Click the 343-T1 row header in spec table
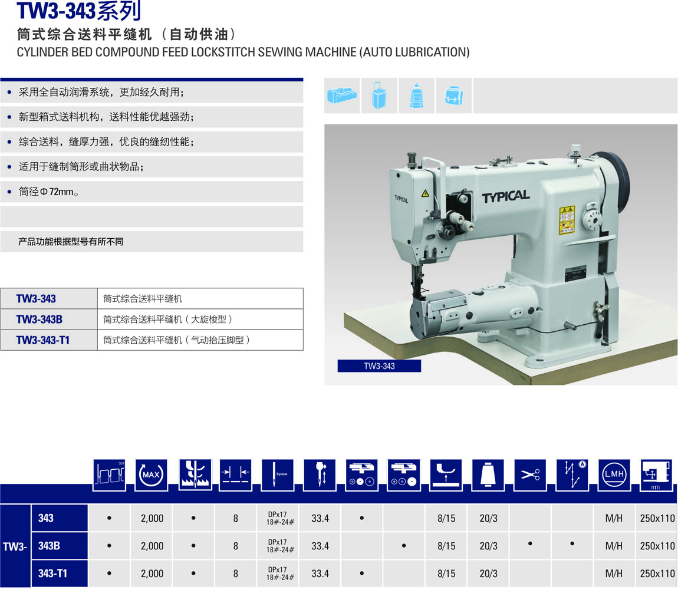678x616 pixels. (x=60, y=574)
